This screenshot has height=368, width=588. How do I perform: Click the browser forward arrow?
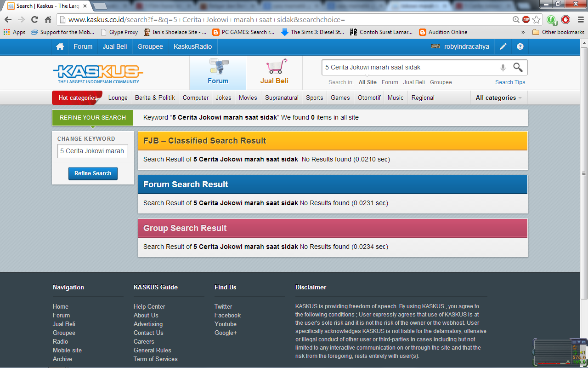coord(21,20)
